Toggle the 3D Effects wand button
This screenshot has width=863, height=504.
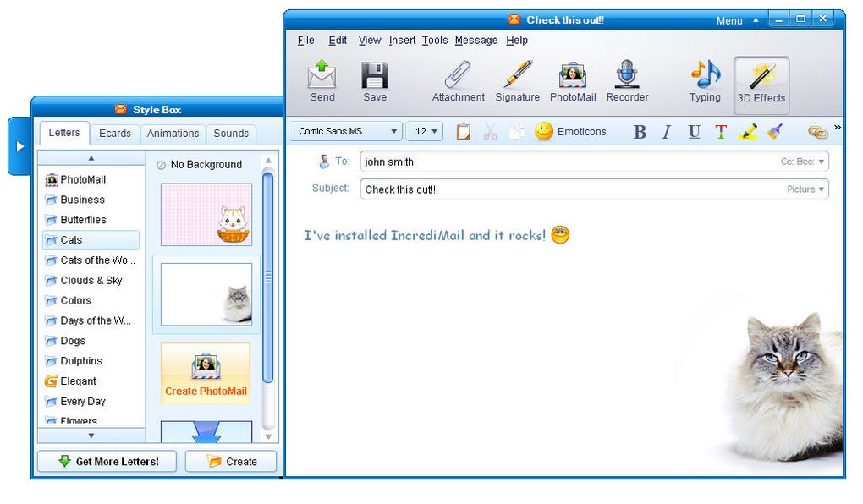(761, 85)
